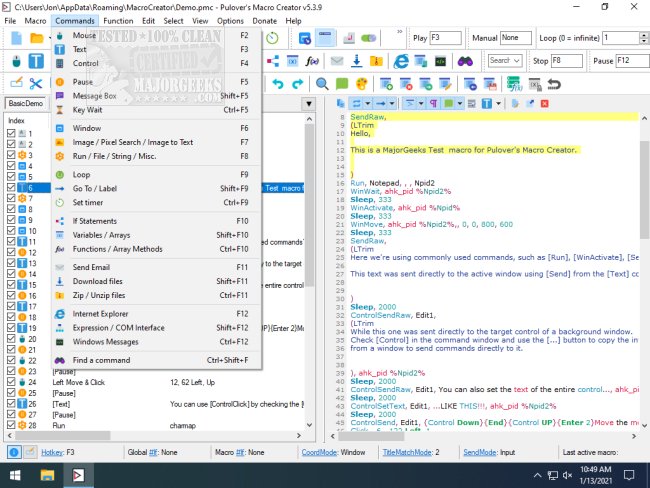Toggle checkbox for macro row 16
Viewport: 650px width, 488px height.
pos(11,295)
